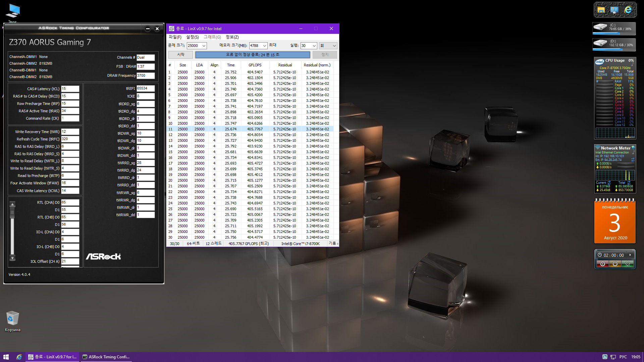This screenshot has height=362, width=644.
Task: Open Control Panel icon in launcher gadget
Action: click(x=614, y=10)
